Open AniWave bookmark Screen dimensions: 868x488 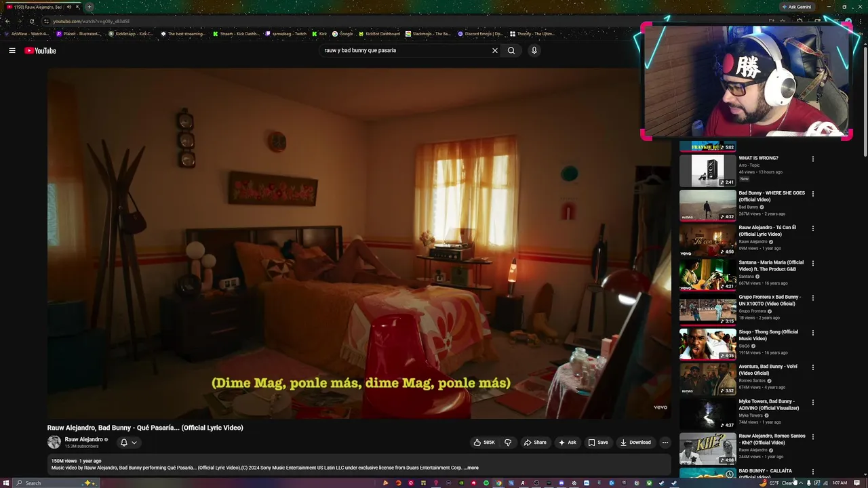(26, 33)
